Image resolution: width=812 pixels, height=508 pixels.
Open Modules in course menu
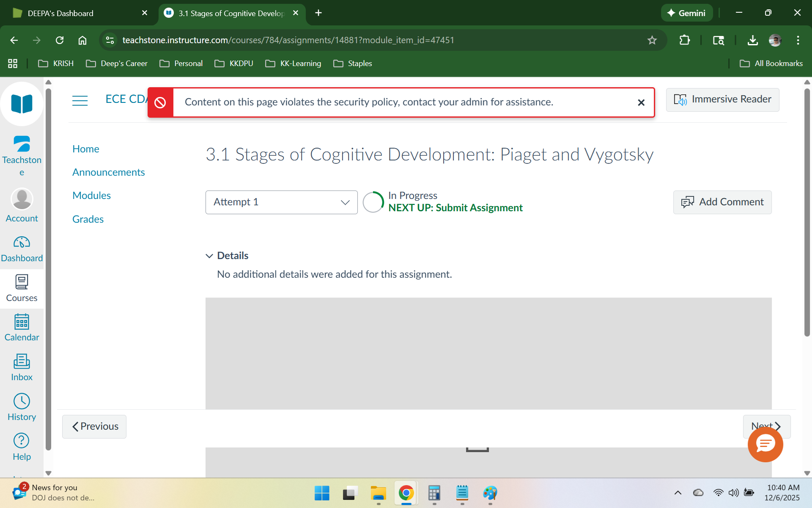click(x=91, y=196)
